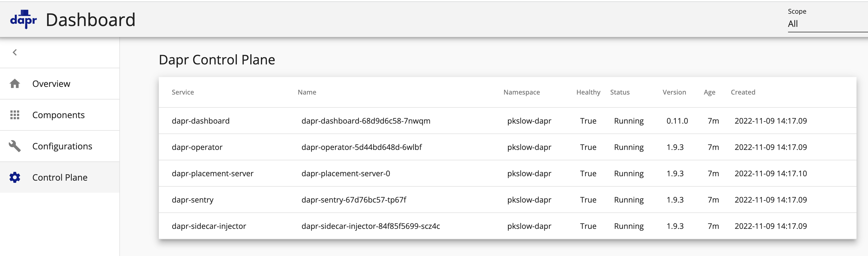The image size is (868, 256).
Task: Click pkslow-dapr namespace in dapr-dashboard row
Action: tap(529, 121)
